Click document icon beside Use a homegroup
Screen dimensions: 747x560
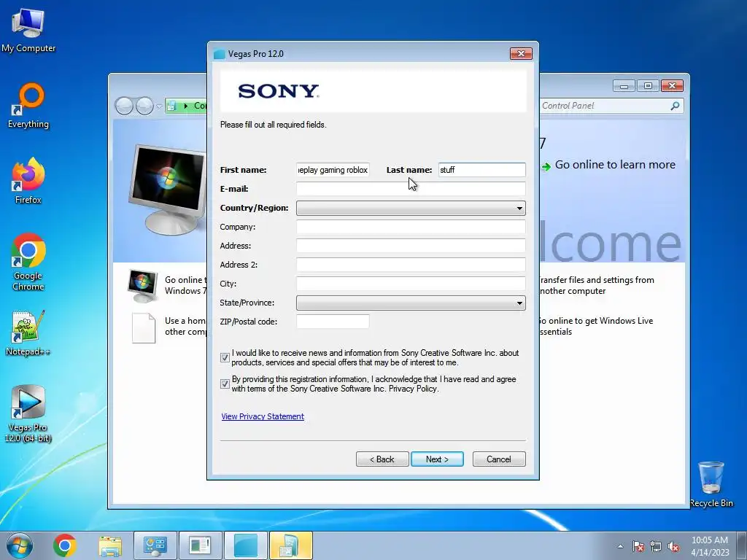tap(144, 327)
